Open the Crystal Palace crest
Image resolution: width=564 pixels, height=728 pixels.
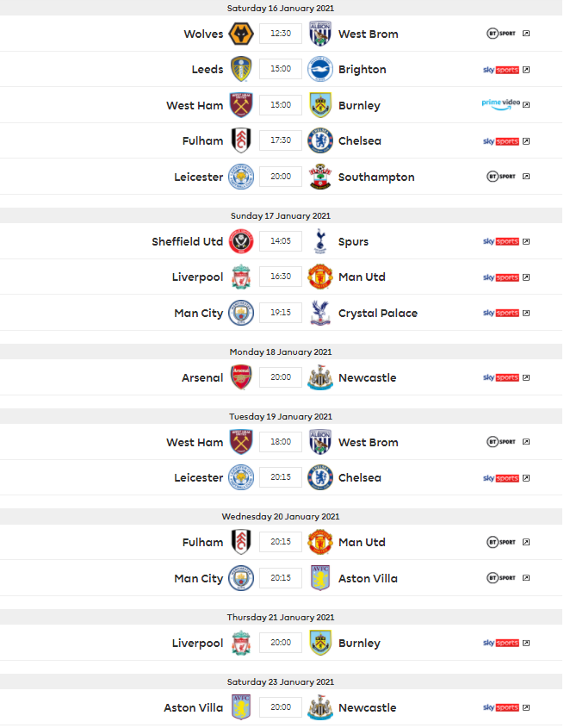point(320,314)
